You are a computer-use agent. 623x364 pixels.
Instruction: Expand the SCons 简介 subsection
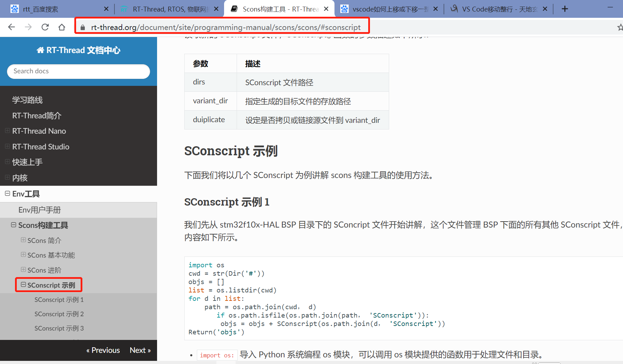coord(23,240)
